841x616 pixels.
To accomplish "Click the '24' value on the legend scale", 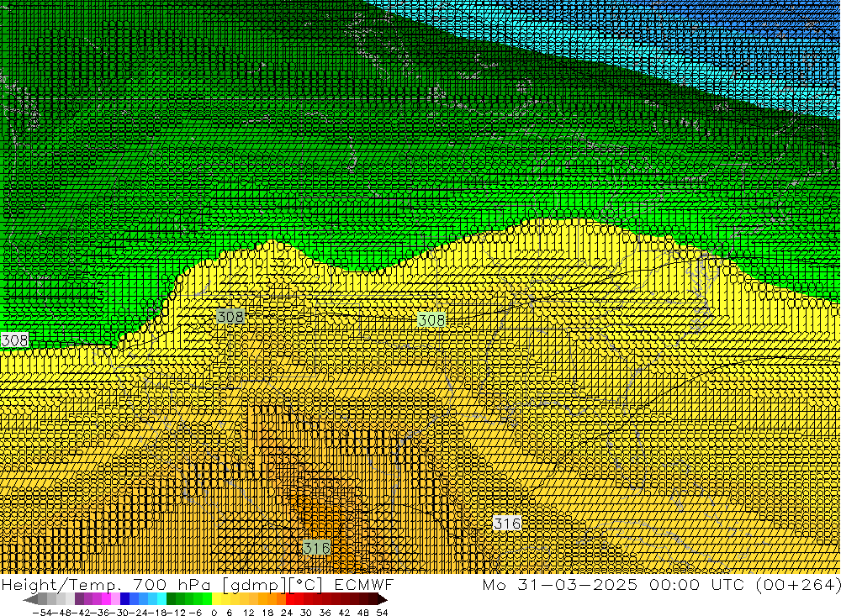I will 287,613.
